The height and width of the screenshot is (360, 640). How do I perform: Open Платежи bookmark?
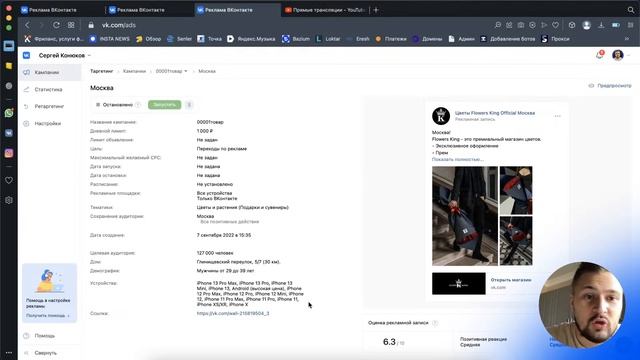point(391,39)
